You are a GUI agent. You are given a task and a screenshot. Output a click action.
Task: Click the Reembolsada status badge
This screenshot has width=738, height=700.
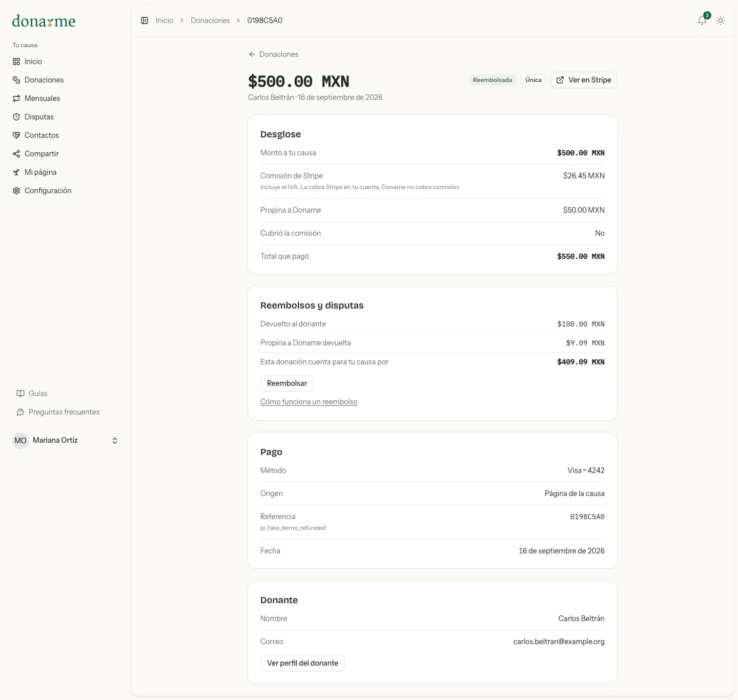coord(493,80)
